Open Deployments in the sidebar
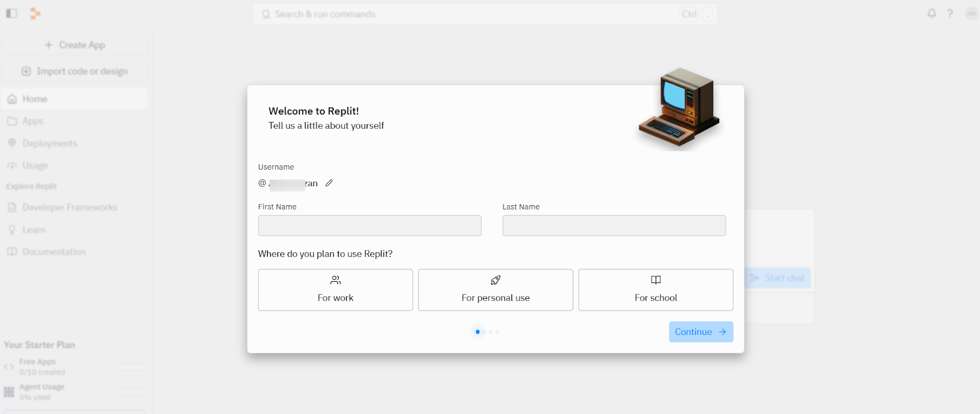 [x=74, y=143]
